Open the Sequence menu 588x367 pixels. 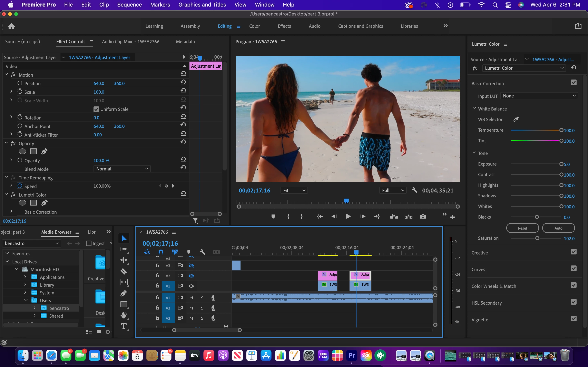pyautogui.click(x=129, y=5)
